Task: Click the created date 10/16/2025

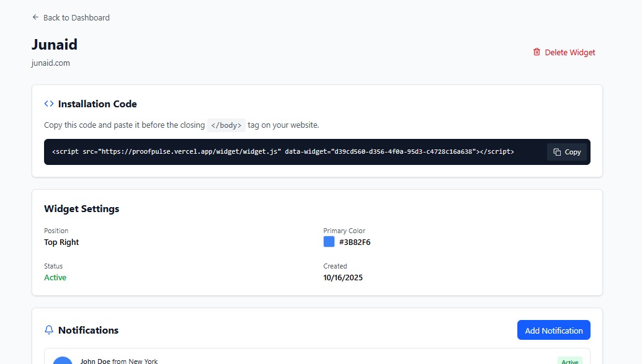Action: 343,277
